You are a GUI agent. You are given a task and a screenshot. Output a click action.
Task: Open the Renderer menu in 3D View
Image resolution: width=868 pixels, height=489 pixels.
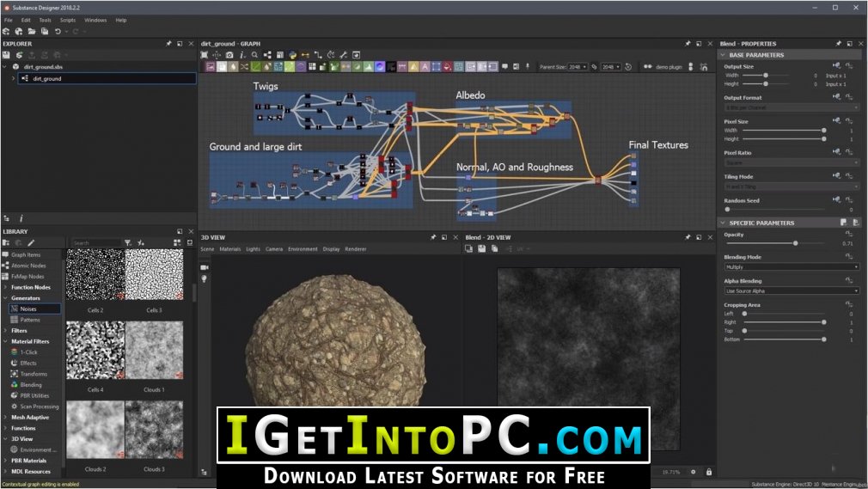356,249
